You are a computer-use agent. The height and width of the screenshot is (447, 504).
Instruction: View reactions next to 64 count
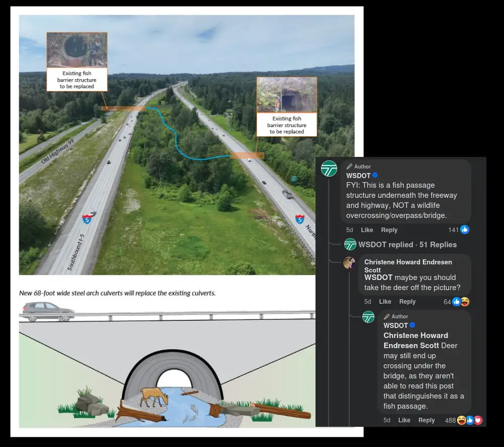click(x=461, y=302)
